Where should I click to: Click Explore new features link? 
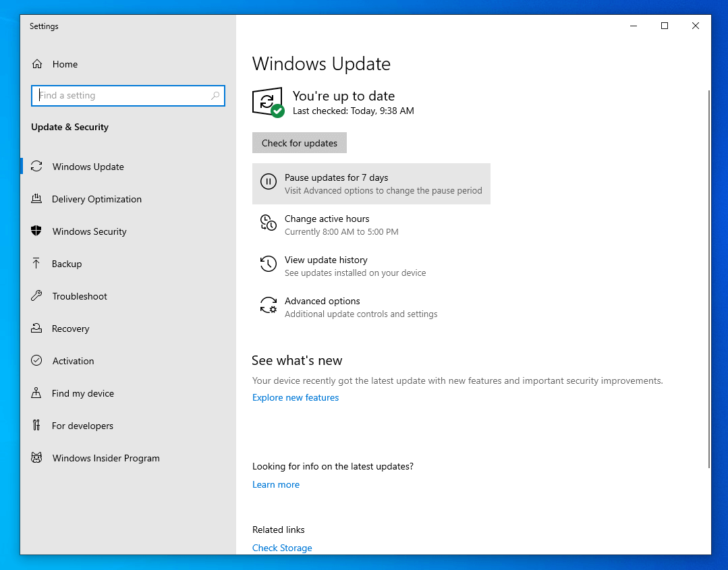pyautogui.click(x=296, y=397)
